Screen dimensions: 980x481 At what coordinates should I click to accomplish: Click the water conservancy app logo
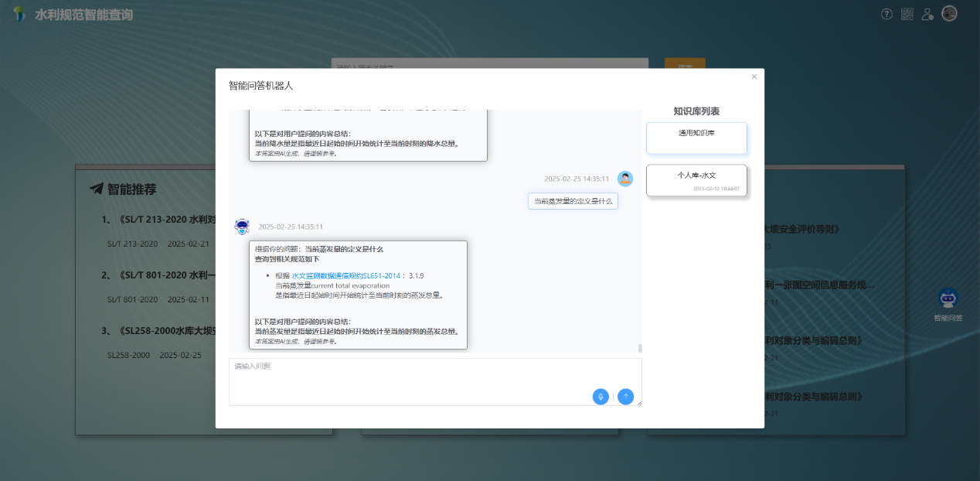click(19, 15)
